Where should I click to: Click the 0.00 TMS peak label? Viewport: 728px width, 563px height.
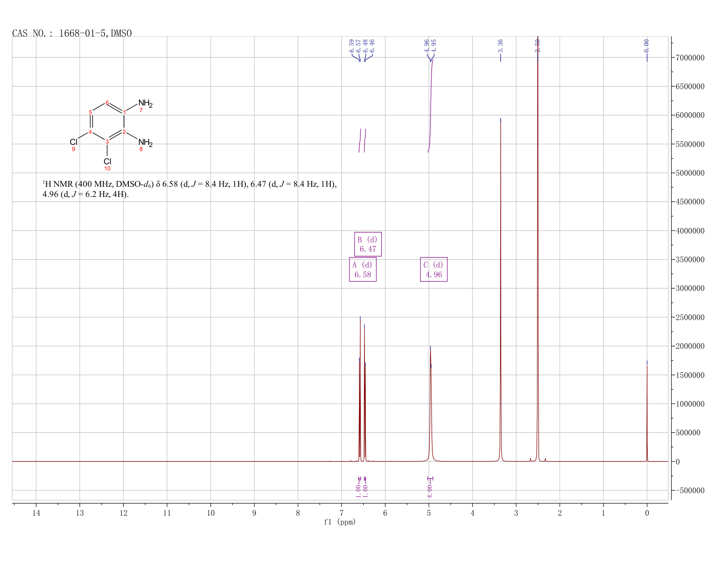[x=647, y=45]
